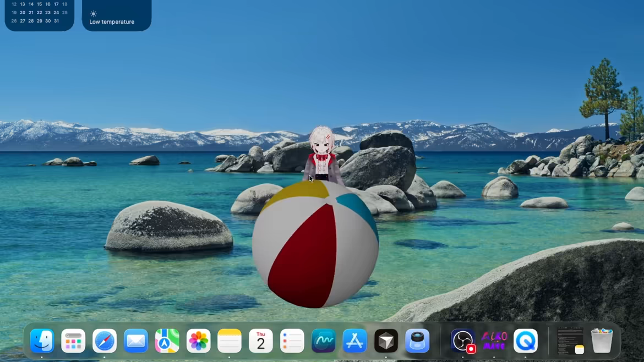The height and width of the screenshot is (362, 644).
Task: Open the Freeform app icon
Action: tap(323, 341)
